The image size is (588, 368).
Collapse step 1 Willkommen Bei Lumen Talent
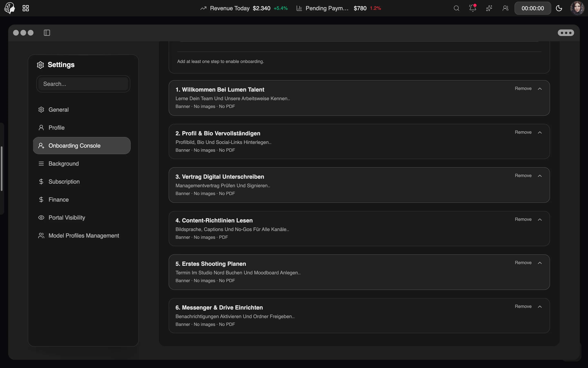coord(540,89)
